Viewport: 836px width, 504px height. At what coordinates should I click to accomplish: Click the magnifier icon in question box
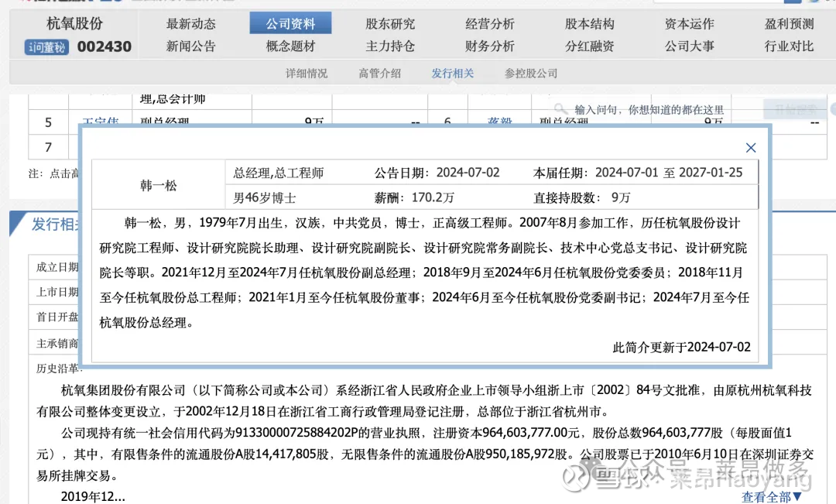tap(560, 110)
